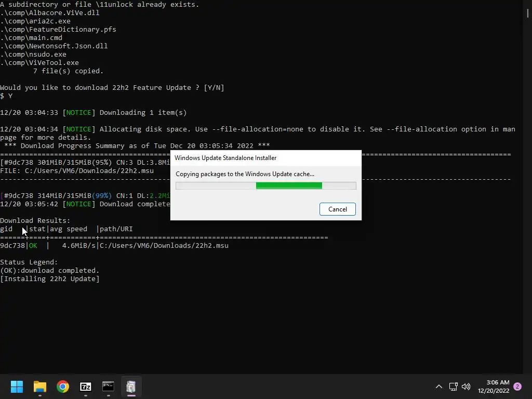
Task: Click the terminal window scrollbar
Action: click(528, 14)
